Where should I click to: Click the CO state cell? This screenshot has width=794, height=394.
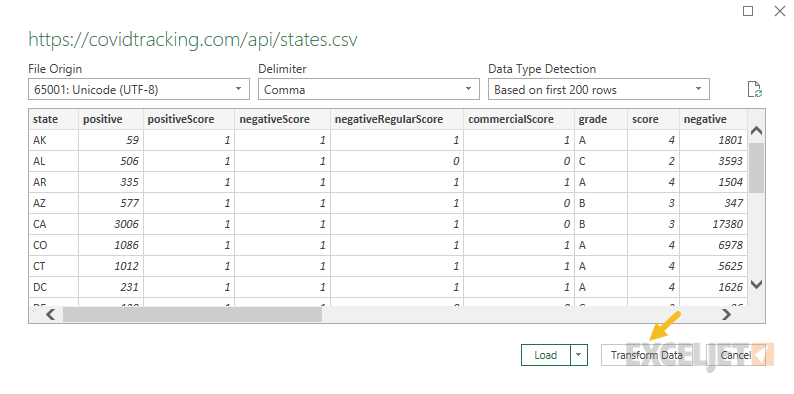pos(54,245)
